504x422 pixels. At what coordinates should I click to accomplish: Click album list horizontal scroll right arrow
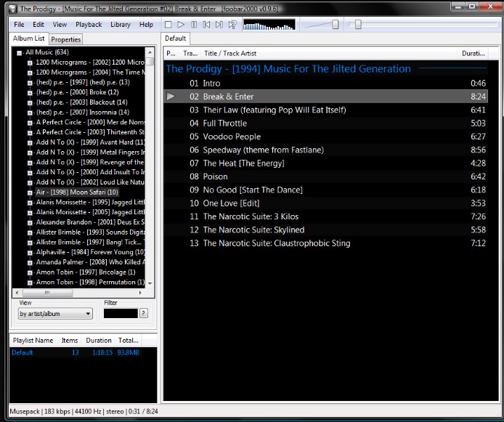tap(140, 293)
